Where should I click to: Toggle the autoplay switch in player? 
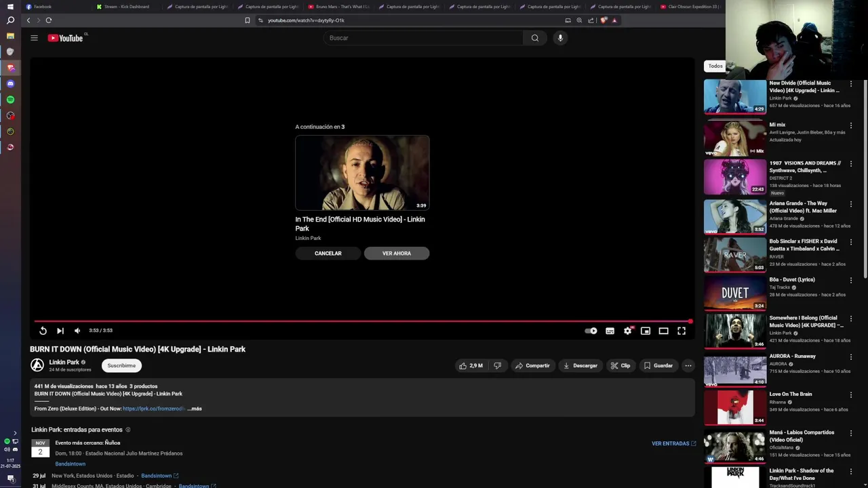pyautogui.click(x=591, y=331)
